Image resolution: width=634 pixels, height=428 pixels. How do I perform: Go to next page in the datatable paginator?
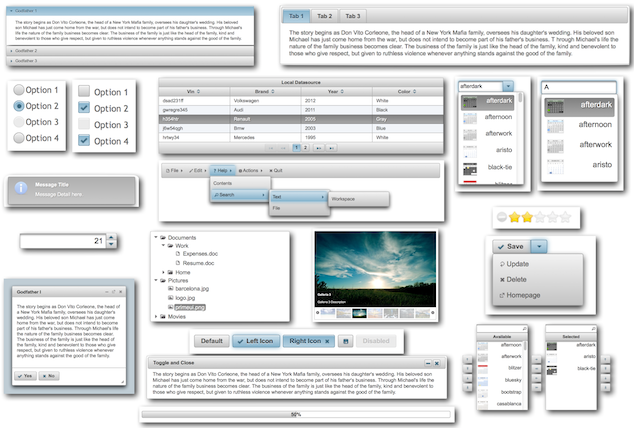point(319,148)
